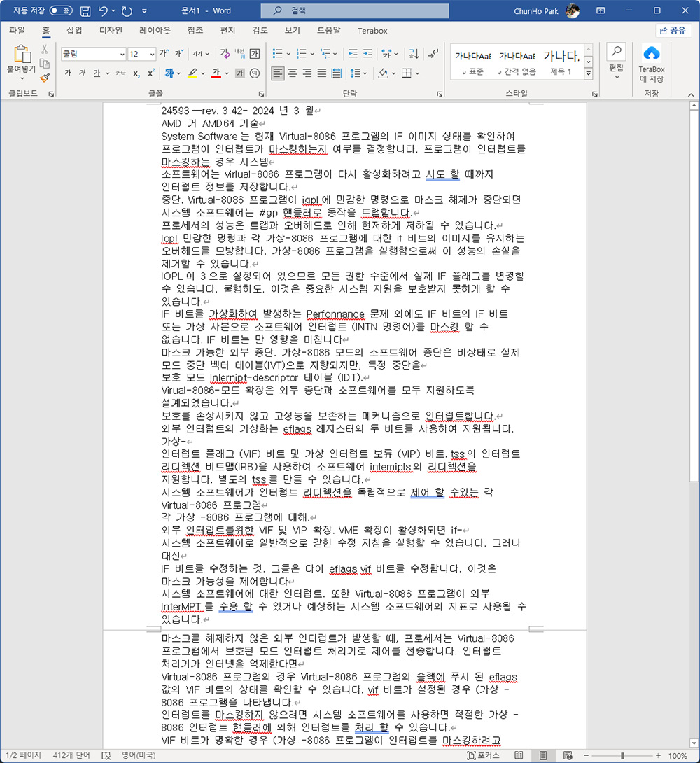Click ChunHo Park account name
The image size is (700, 763).
(536, 10)
